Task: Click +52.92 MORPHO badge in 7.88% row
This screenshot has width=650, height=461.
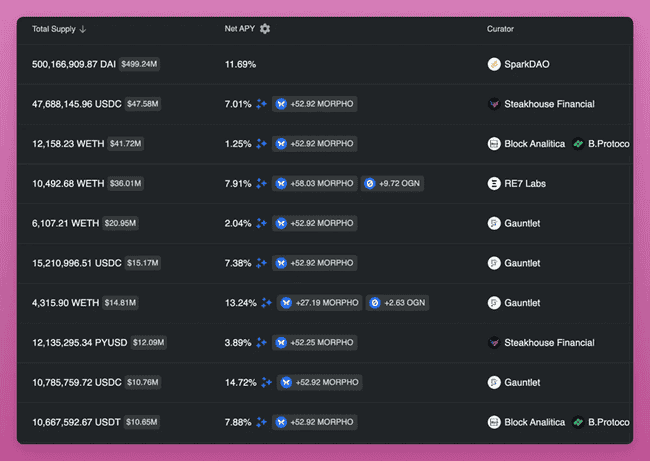Action: (x=315, y=422)
